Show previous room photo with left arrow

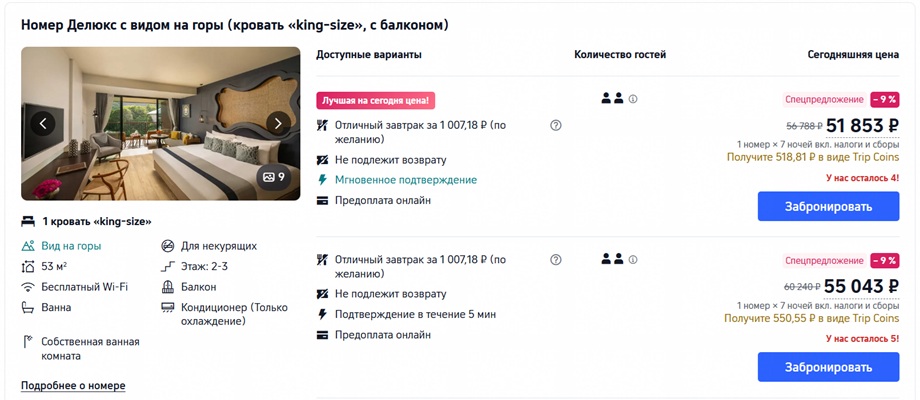coord(43,124)
